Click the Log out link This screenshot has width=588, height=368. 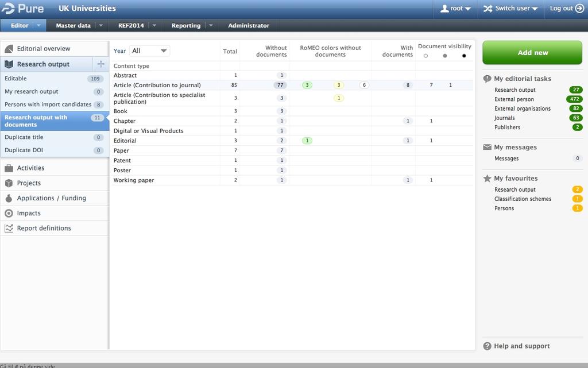coord(567,8)
